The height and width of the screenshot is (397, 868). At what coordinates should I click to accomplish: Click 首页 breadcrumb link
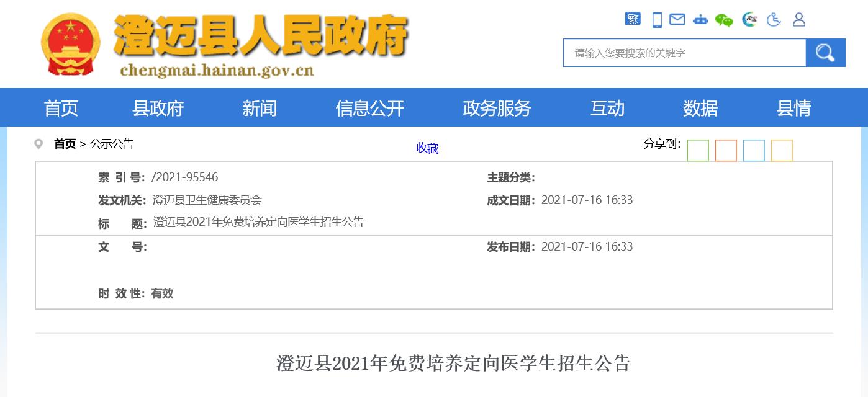[x=65, y=144]
